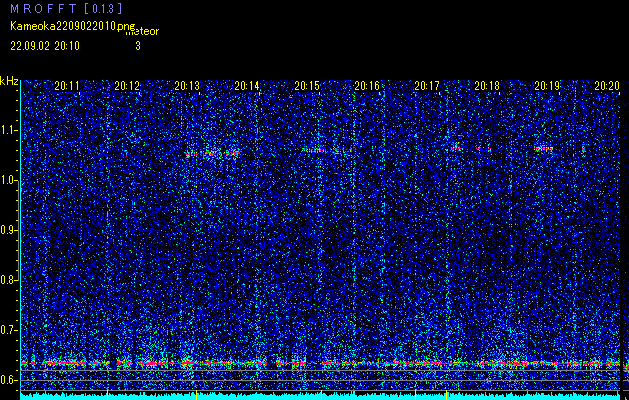
Task: Click the 20:15 time label
Action: tap(307, 86)
